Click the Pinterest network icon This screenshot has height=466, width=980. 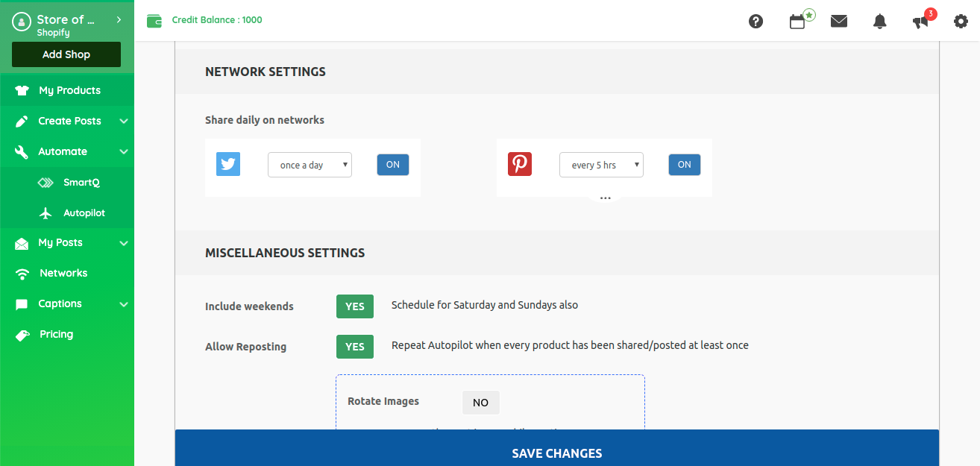(x=520, y=164)
